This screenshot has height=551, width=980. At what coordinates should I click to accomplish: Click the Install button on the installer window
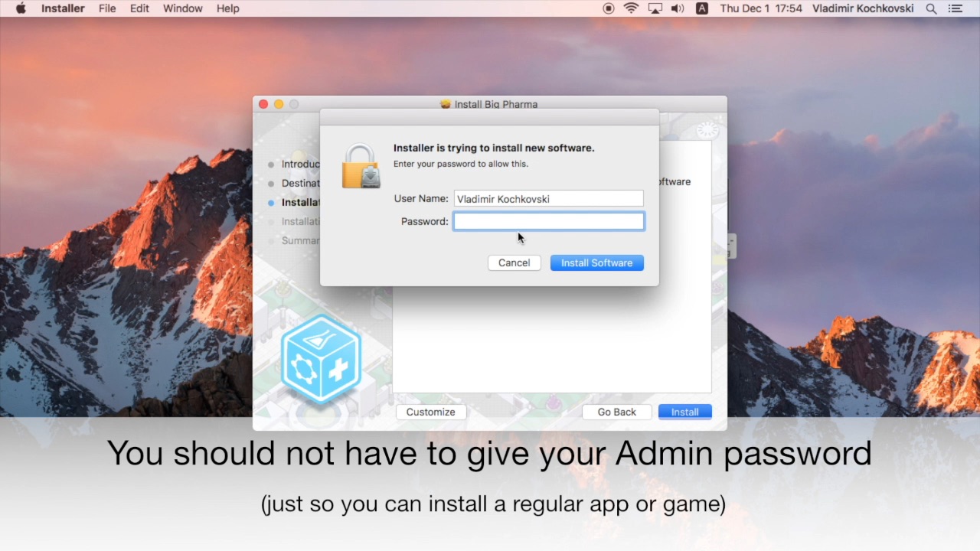click(684, 412)
